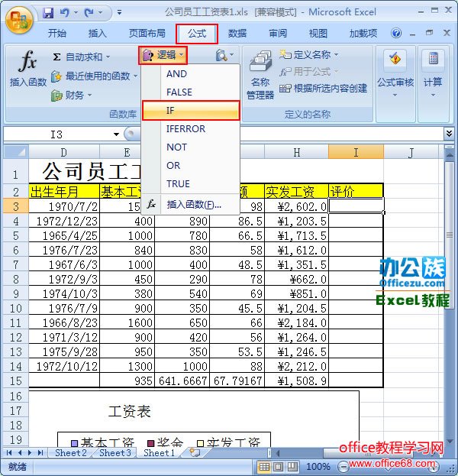Switch to the Sheet3 tab
This screenshot has width=458, height=476.
point(115,452)
